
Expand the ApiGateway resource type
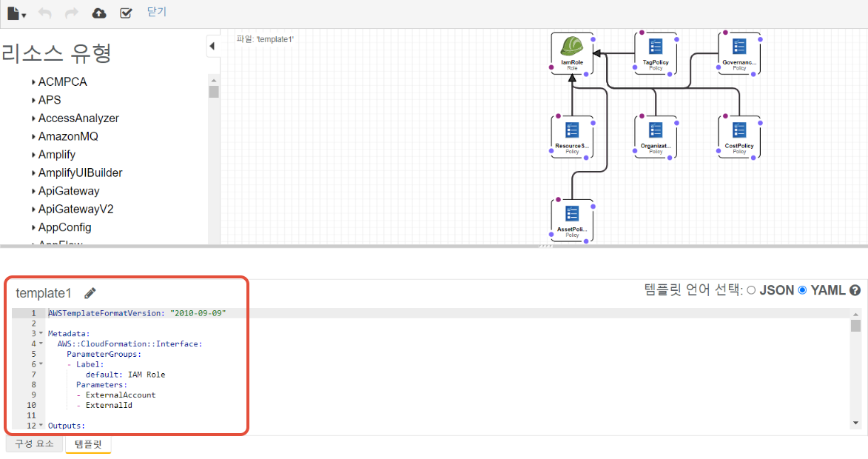34,191
